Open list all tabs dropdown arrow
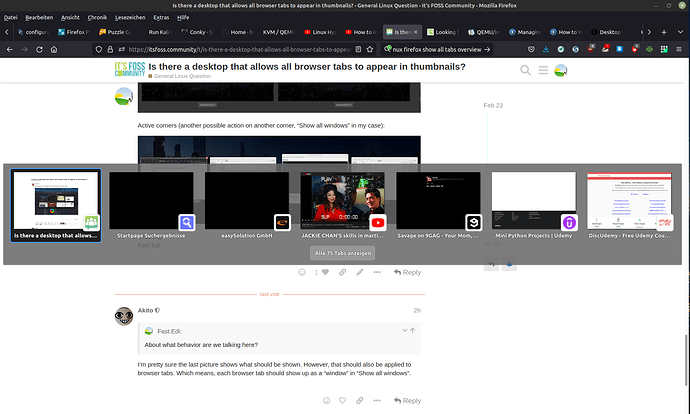This screenshot has width=690, height=414. pos(680,32)
